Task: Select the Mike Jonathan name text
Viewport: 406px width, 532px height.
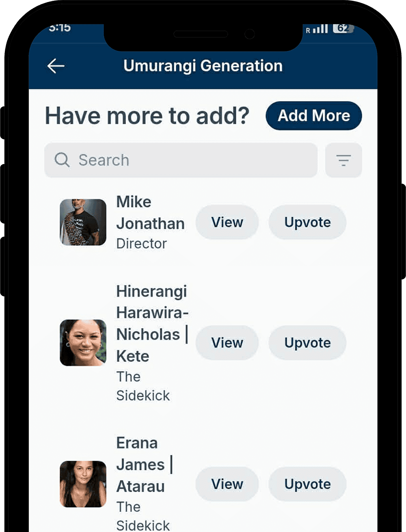Action: click(x=150, y=213)
